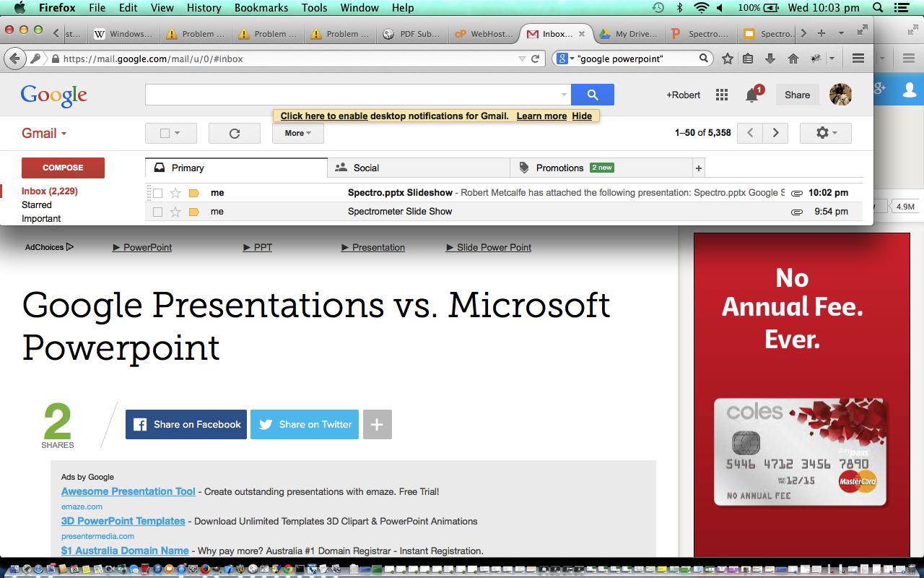Viewport: 924px width, 578px height.
Task: Star the Spectro.pptx Slideshow email
Action: click(175, 193)
